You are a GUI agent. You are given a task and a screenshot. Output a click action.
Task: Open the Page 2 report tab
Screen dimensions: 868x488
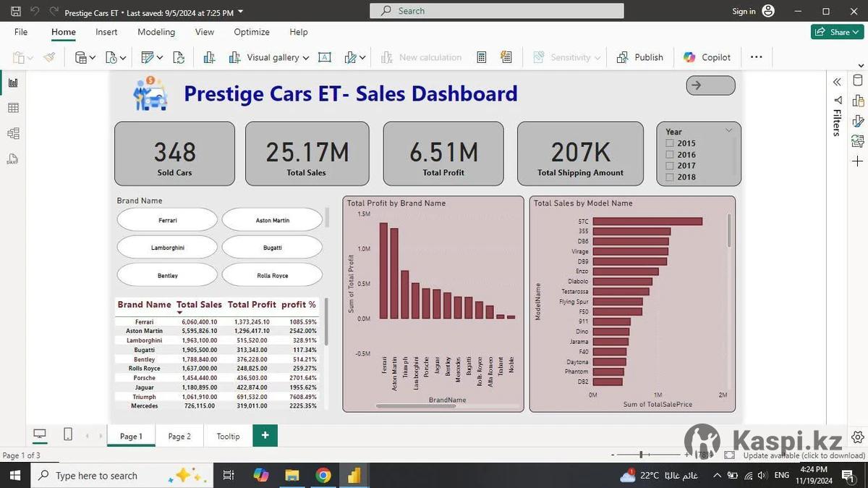(179, 436)
